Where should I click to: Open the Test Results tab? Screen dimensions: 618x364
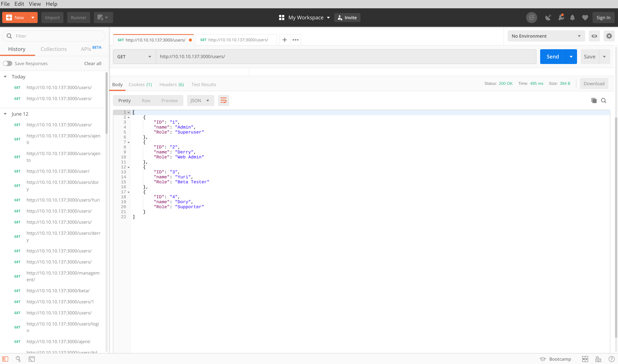204,84
